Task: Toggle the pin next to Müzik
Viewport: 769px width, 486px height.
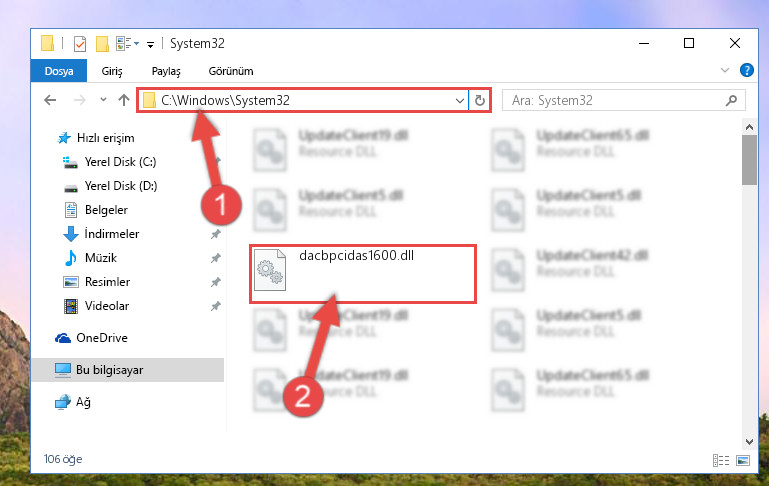Action: coord(215,258)
